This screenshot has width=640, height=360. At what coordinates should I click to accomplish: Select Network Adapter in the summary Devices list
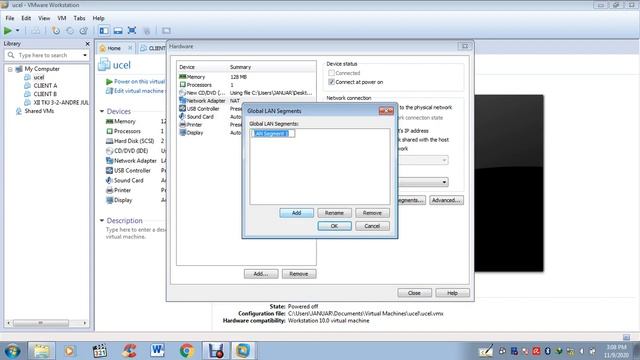coord(135,161)
